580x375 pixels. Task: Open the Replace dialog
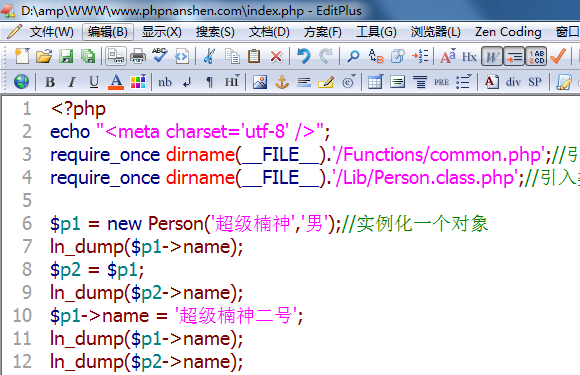point(376,56)
